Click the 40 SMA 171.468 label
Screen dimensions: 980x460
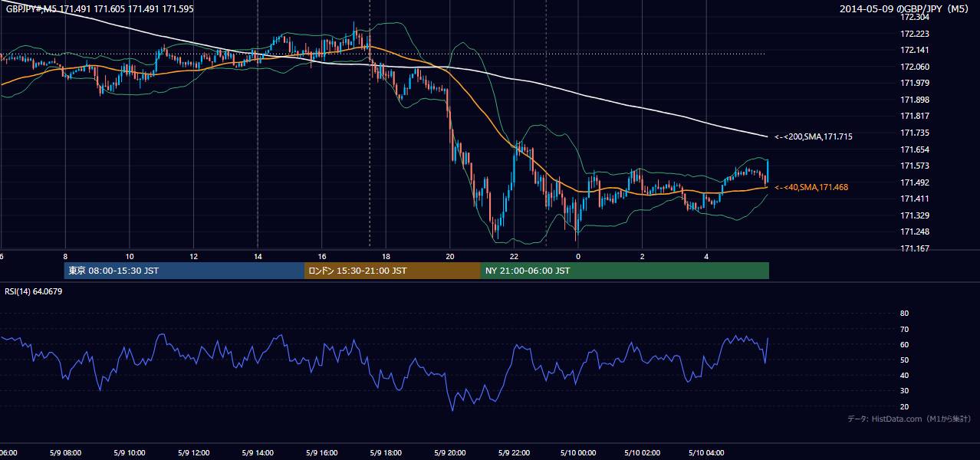[811, 187]
